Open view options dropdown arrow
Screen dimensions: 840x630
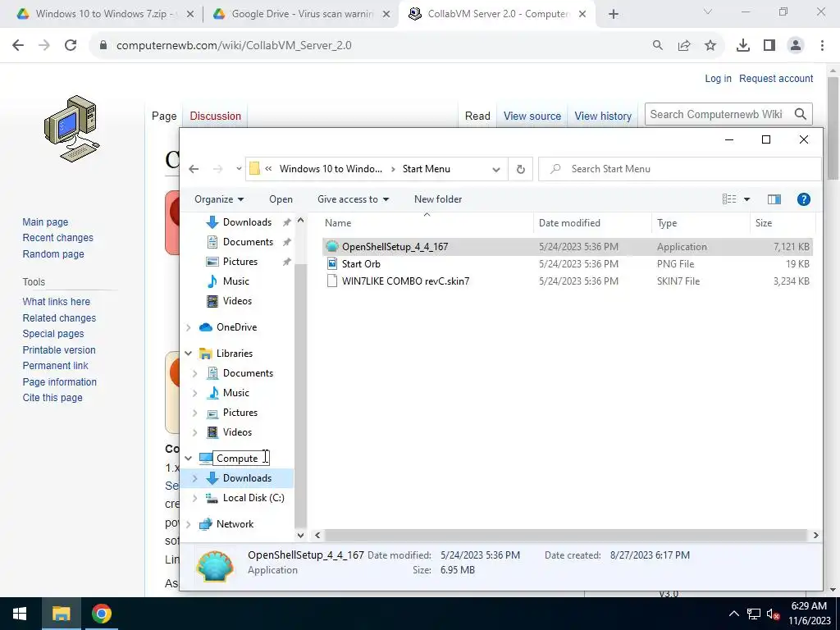point(746,199)
